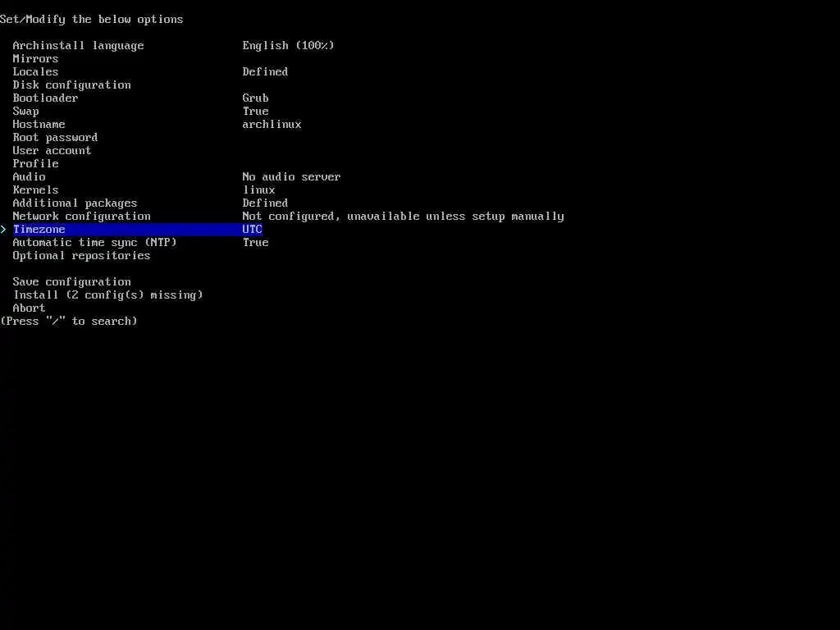Set the Root password entry
The height and width of the screenshot is (630, 840).
click(x=55, y=138)
